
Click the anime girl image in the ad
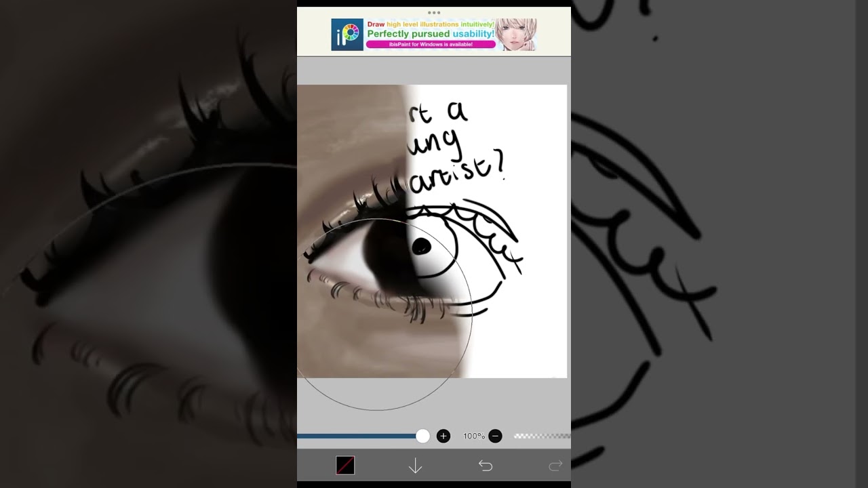click(x=516, y=35)
